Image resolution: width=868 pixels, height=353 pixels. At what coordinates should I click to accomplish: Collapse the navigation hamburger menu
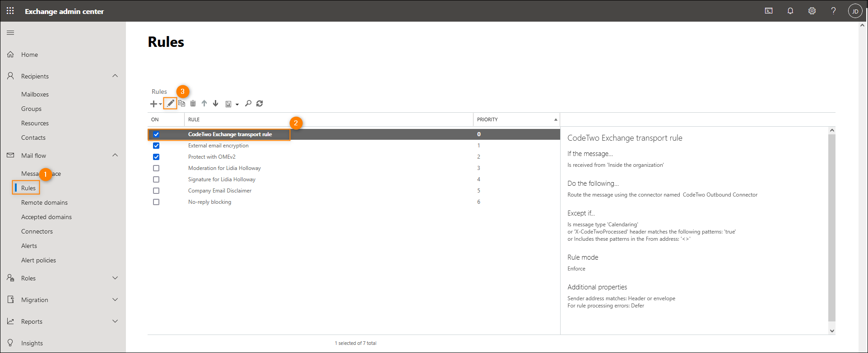pyautogui.click(x=10, y=32)
